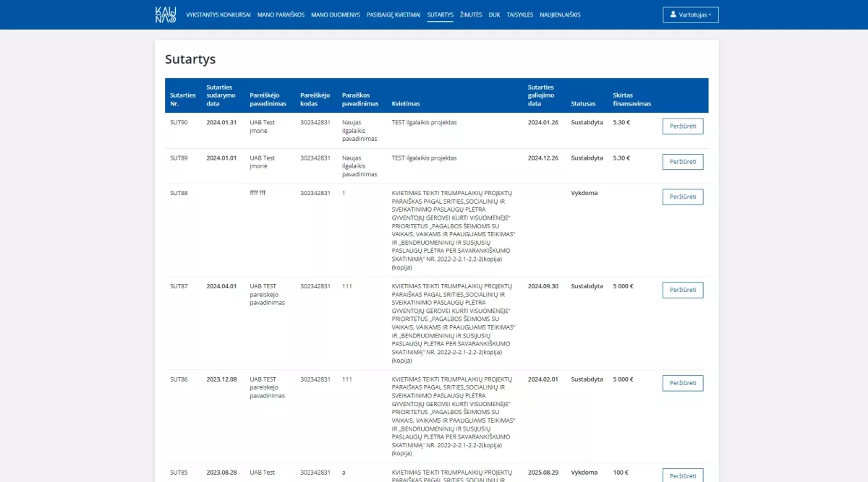View contract SUT87 with Peržiūrėti
The width and height of the screenshot is (868, 482).
[x=682, y=290]
